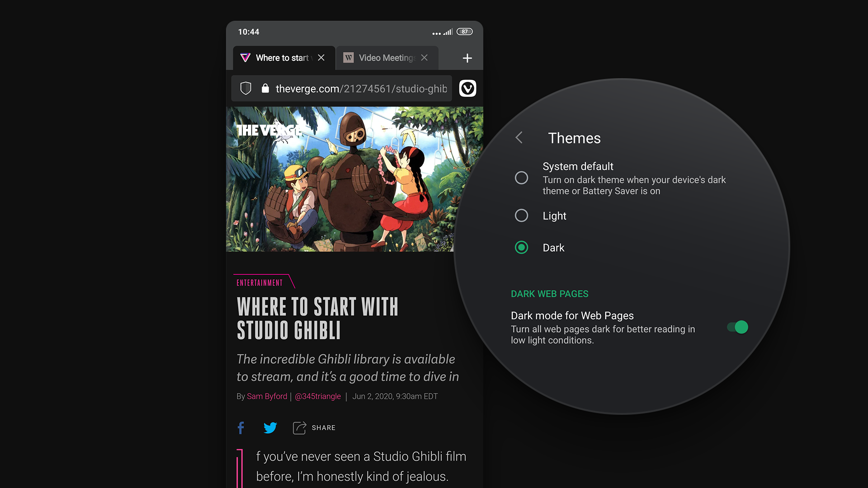Close the Where to start tab
The height and width of the screenshot is (488, 868).
(x=321, y=58)
